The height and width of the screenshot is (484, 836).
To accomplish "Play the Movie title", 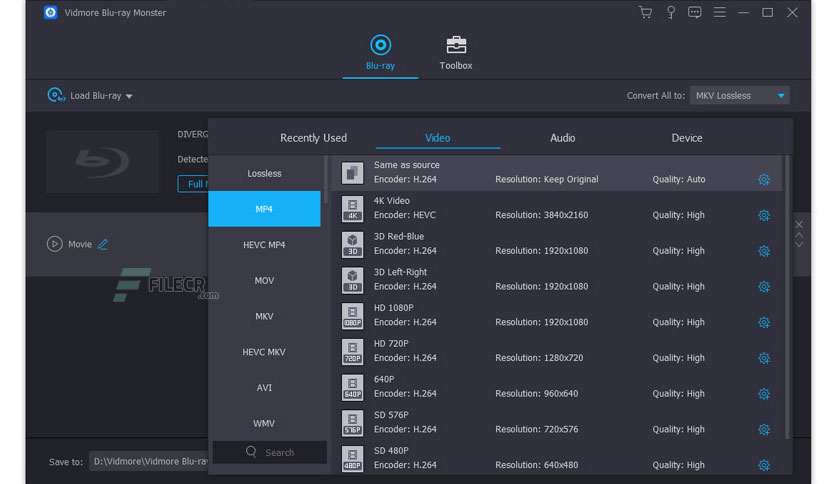I will [x=54, y=244].
